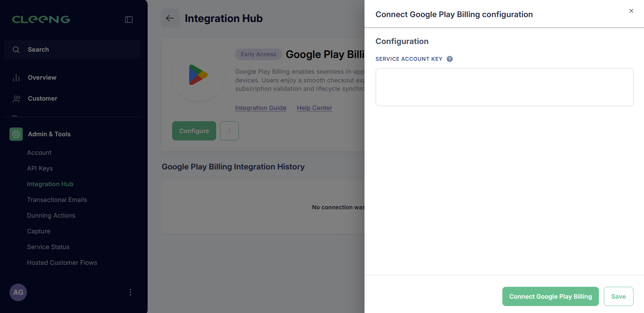Click the Overview bar chart icon
Screen dimensions: 644x313
(x=16, y=78)
